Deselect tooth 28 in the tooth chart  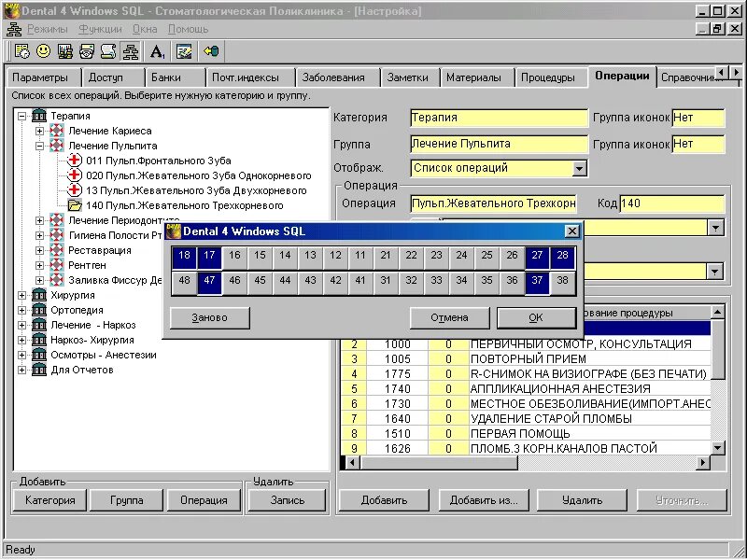pos(563,256)
